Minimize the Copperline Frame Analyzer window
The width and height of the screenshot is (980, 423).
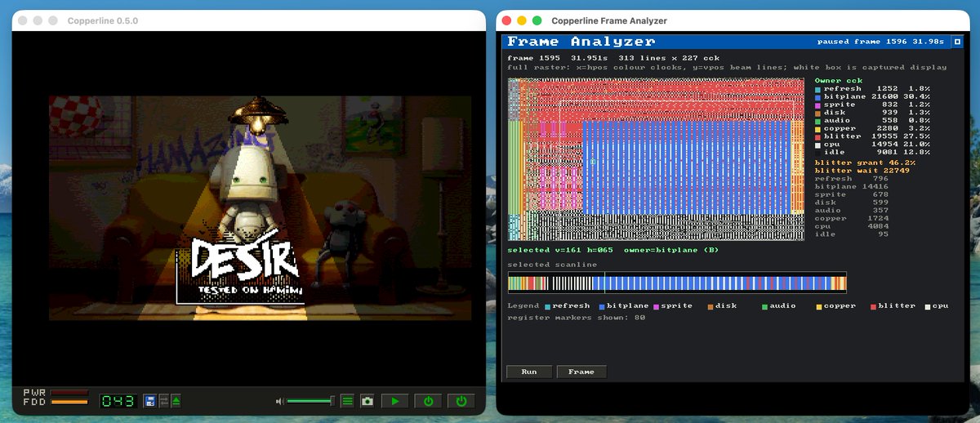[522, 20]
